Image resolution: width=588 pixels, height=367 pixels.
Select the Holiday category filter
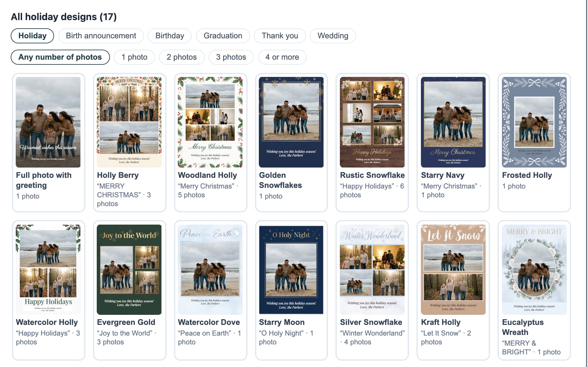pyautogui.click(x=32, y=36)
